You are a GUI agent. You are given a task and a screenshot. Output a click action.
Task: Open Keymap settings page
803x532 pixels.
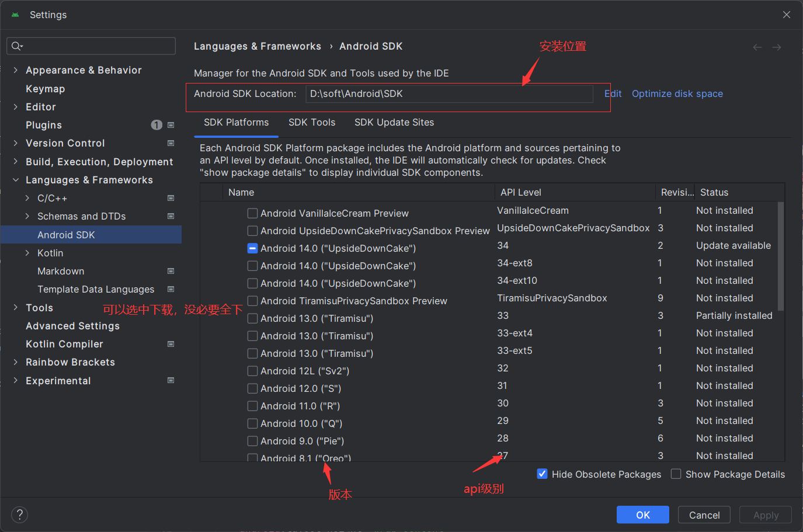[45, 89]
